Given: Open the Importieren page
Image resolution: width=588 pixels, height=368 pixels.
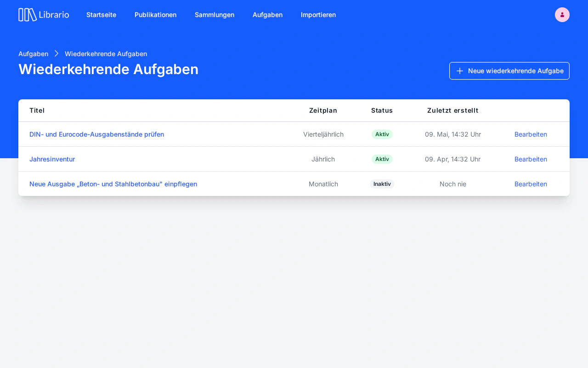Looking at the screenshot, I should (x=318, y=15).
